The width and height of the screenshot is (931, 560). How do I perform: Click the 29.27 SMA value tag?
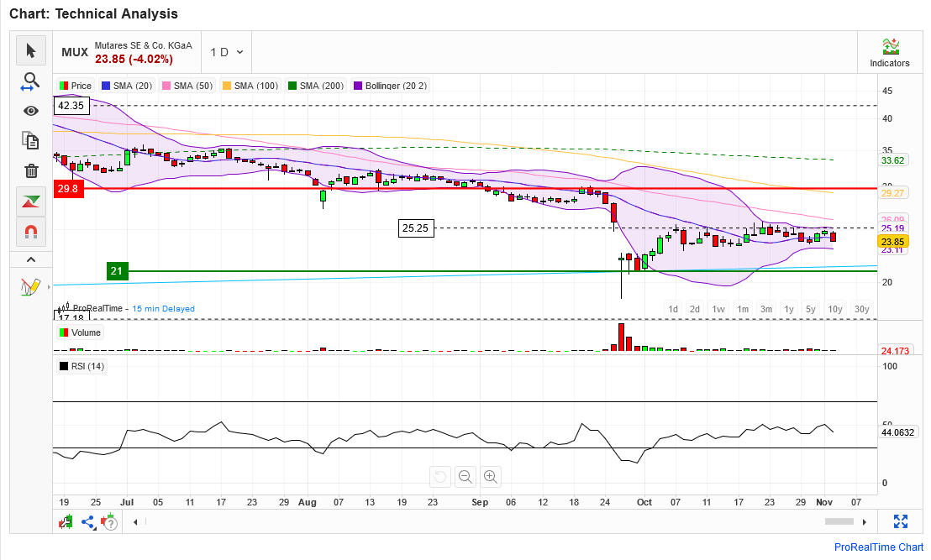click(x=892, y=193)
